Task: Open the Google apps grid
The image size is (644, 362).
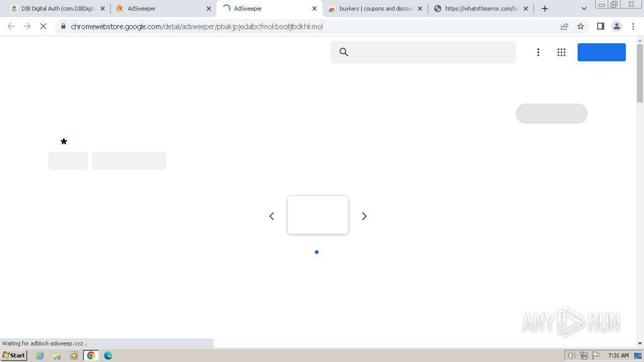Action: point(561,52)
